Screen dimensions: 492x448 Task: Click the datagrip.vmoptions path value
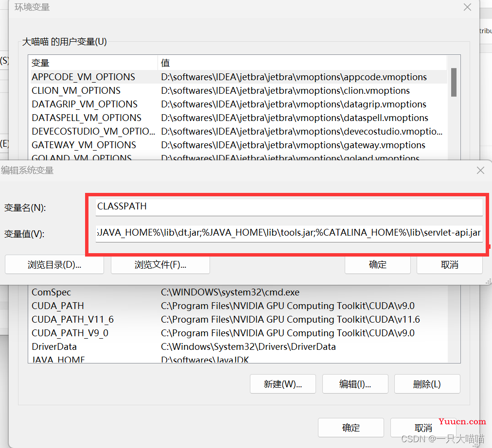(x=294, y=104)
